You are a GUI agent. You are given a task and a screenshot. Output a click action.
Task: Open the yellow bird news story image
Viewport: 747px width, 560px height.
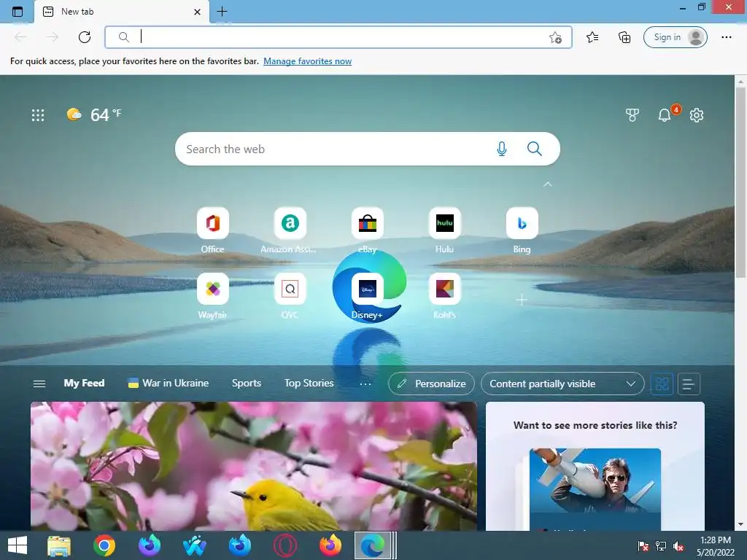pos(253,466)
